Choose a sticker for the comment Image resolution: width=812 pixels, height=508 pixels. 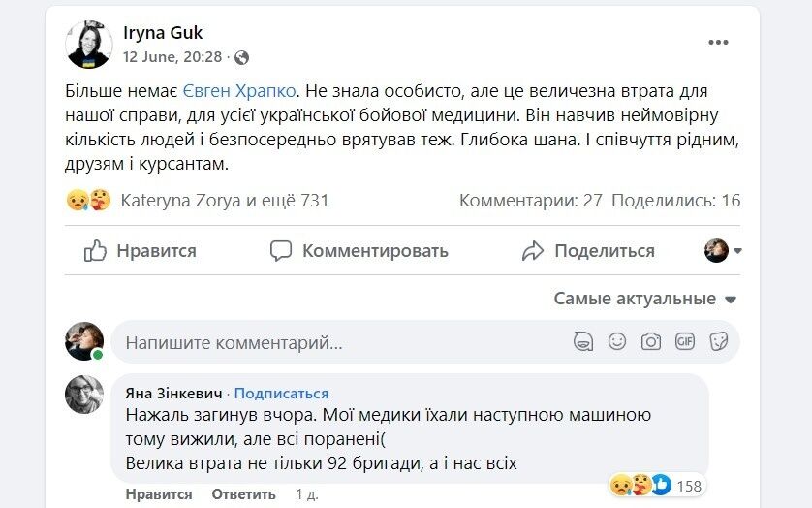[x=719, y=341]
